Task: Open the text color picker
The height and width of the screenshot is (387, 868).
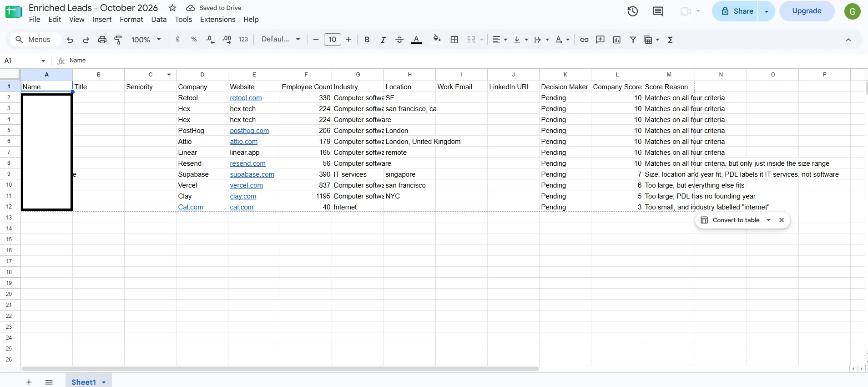Action: [416, 40]
